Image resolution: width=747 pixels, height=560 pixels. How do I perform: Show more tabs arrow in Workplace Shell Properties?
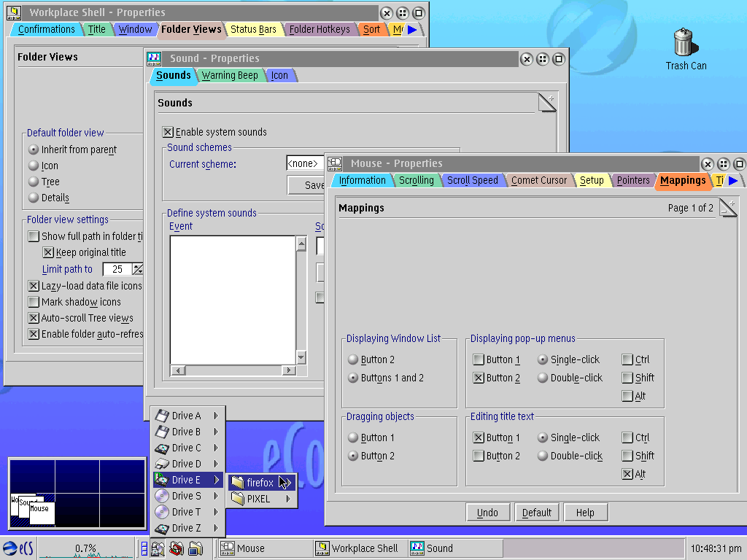412,29
